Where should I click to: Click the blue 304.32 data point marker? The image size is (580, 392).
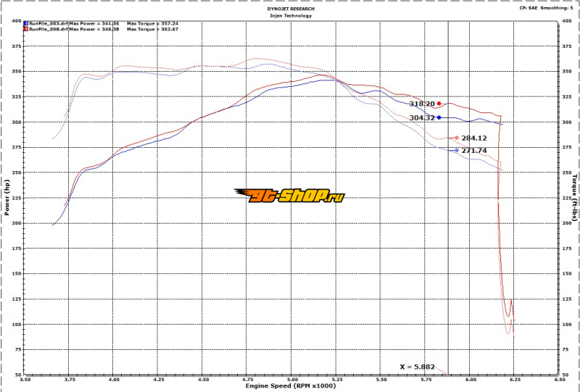439,117
